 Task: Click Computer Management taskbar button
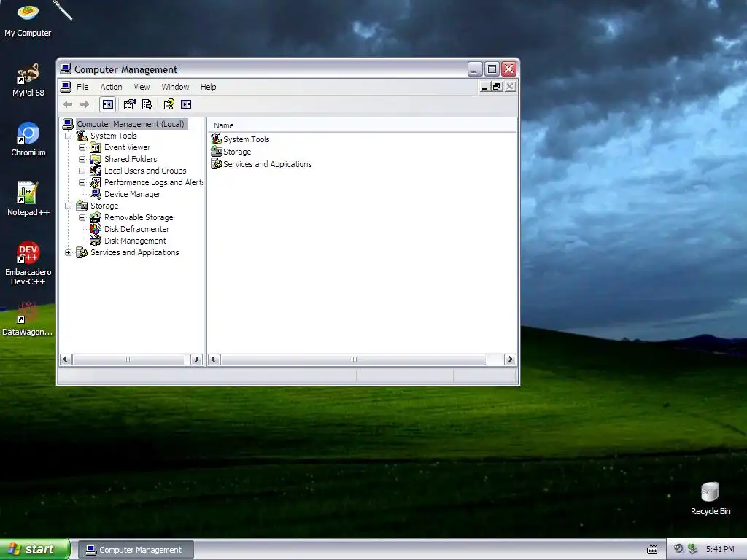(x=136, y=550)
